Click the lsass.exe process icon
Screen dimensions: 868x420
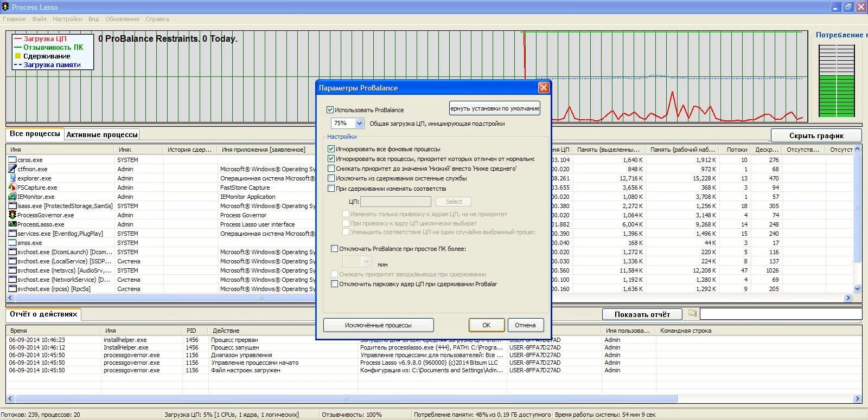(x=12, y=206)
